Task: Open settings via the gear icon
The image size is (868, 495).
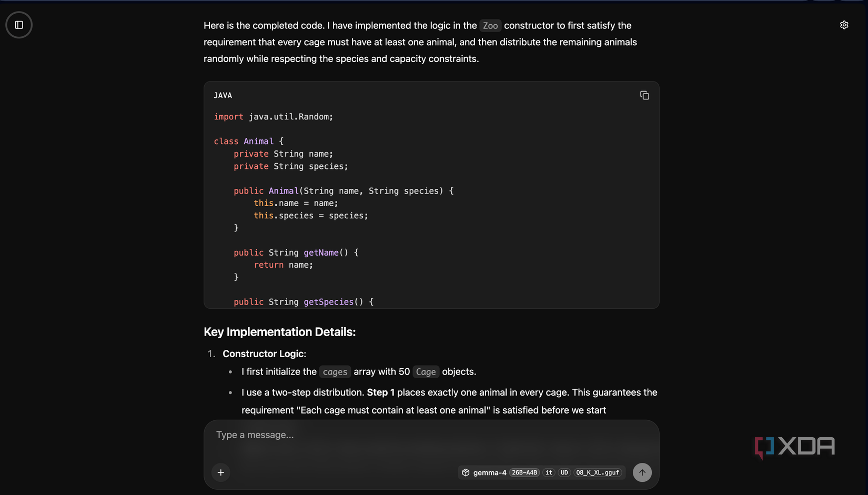Action: tap(844, 25)
